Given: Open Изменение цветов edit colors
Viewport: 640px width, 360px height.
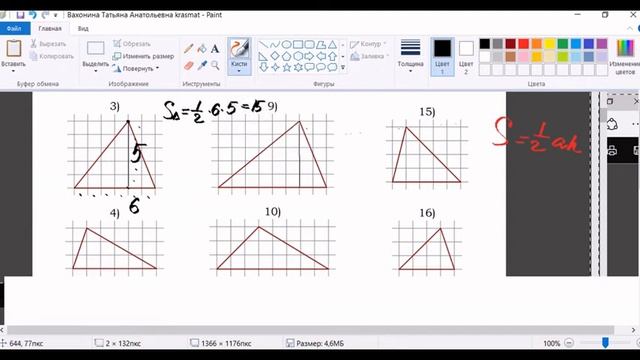Looking at the screenshot, I should point(624,56).
